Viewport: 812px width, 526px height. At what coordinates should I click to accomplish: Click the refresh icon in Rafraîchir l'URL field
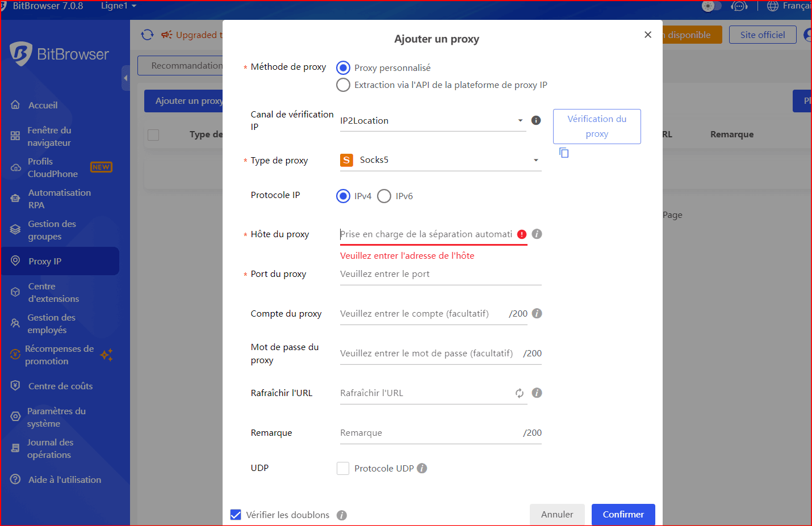point(519,393)
